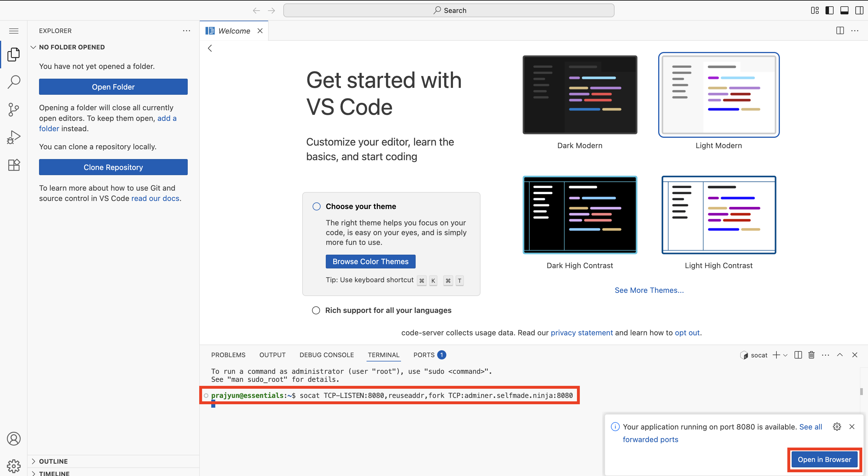
Task: Select the socat terminal entry
Action: tap(754, 355)
